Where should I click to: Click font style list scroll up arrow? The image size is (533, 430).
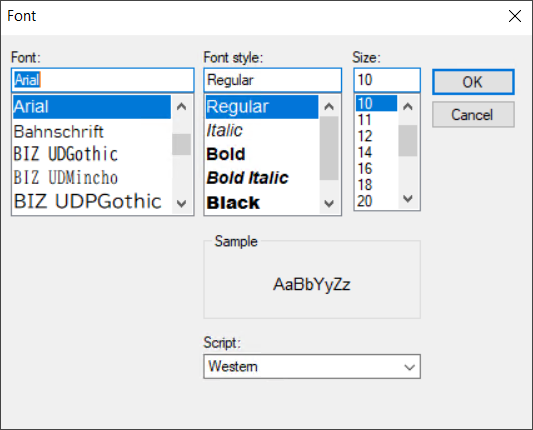coord(329,107)
